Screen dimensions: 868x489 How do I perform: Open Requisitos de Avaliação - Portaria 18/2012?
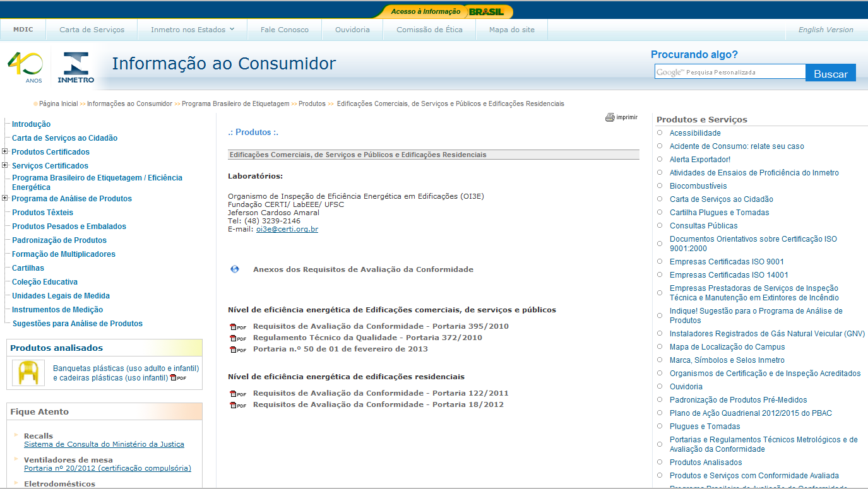[378, 404]
